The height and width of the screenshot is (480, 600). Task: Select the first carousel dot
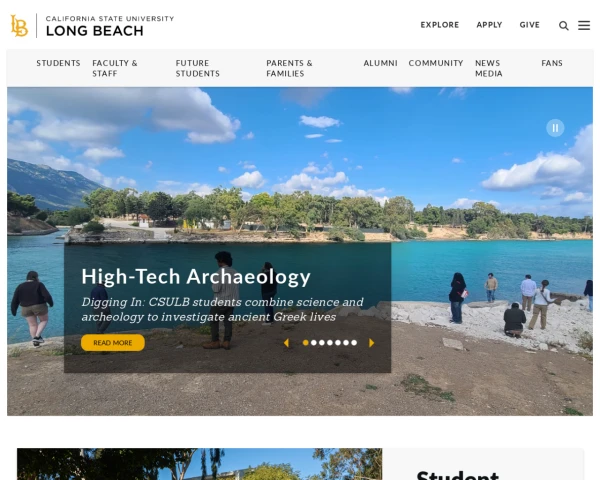305,343
